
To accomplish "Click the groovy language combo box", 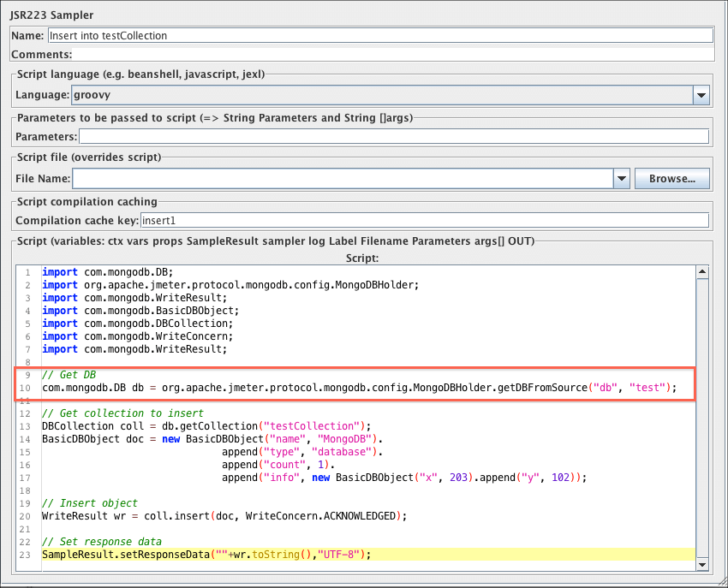I will coord(381,95).
